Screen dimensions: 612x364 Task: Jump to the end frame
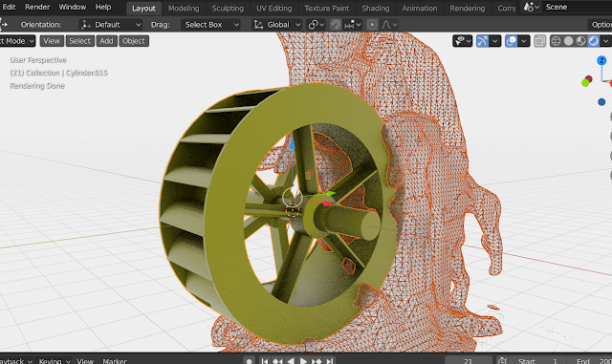pyautogui.click(x=329, y=361)
